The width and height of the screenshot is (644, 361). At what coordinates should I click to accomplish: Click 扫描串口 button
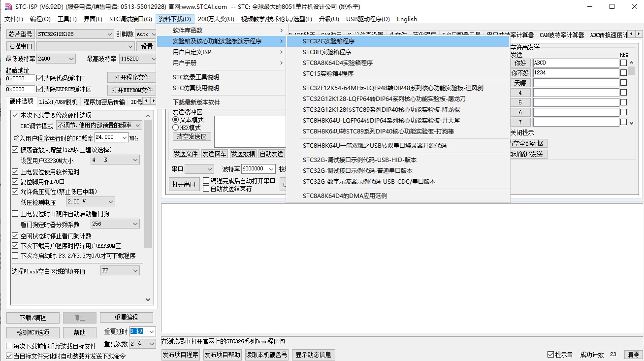(20, 46)
